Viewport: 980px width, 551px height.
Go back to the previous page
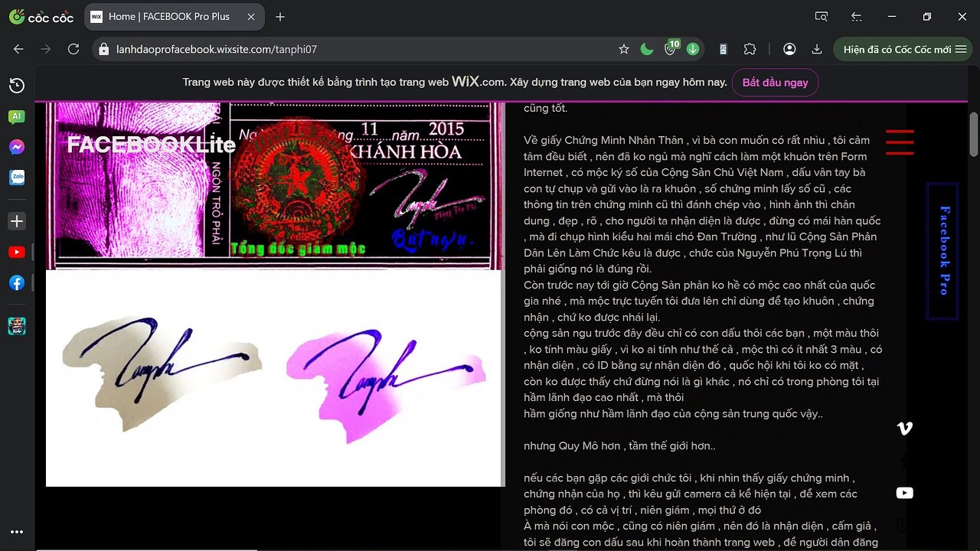(18, 49)
